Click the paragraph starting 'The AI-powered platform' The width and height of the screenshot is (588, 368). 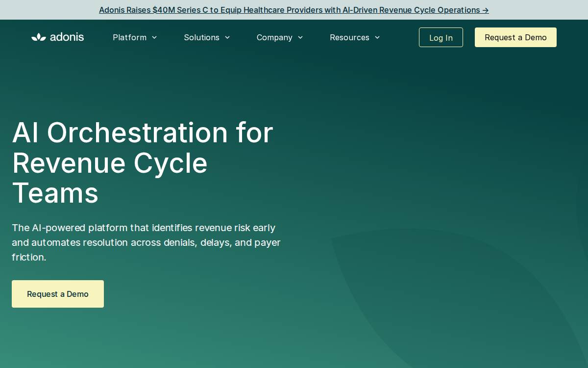[146, 242]
